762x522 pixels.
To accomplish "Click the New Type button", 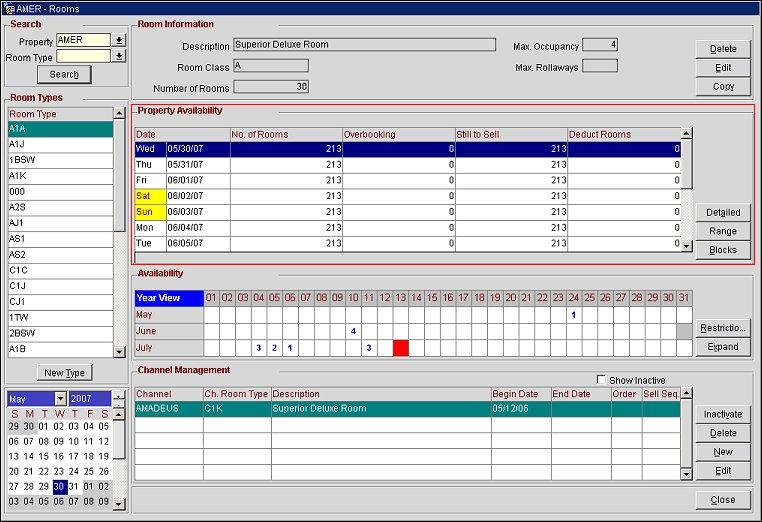I will tap(67, 373).
